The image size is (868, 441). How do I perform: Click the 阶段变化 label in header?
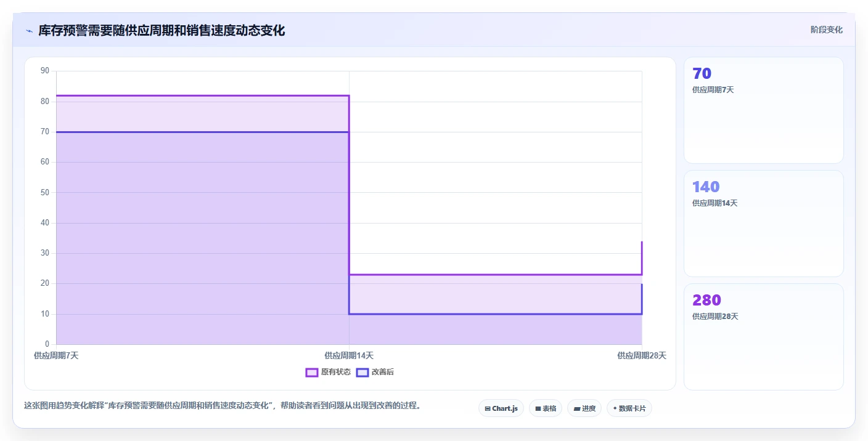tap(826, 30)
